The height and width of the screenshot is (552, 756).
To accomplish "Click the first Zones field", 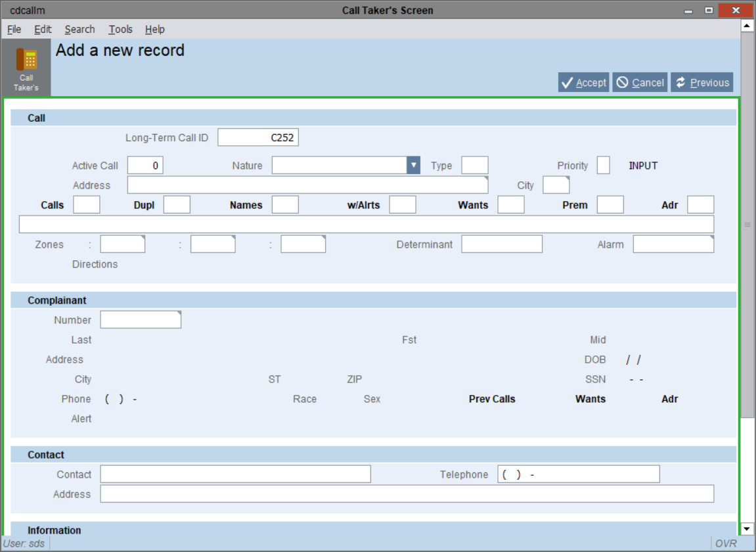I will pos(122,244).
